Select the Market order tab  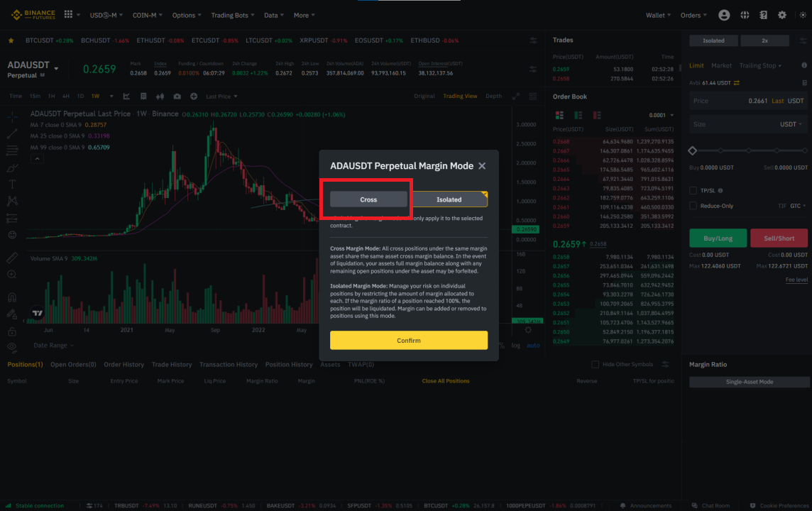721,66
